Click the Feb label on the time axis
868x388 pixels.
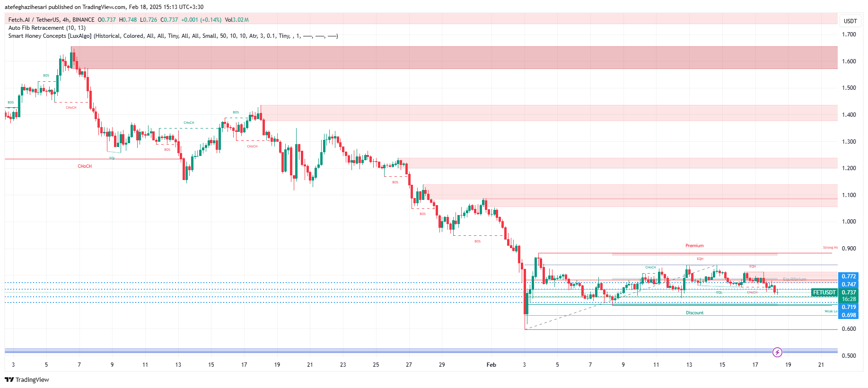[x=491, y=365]
